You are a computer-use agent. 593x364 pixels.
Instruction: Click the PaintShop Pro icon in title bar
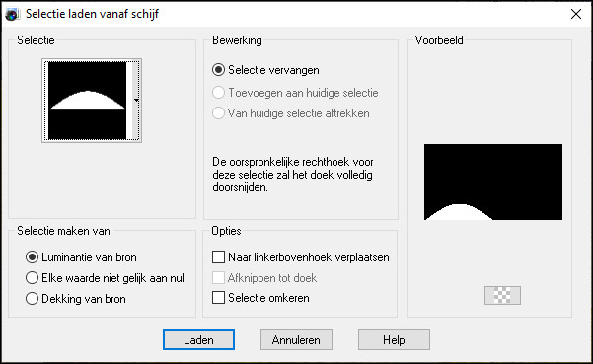tap(12, 15)
